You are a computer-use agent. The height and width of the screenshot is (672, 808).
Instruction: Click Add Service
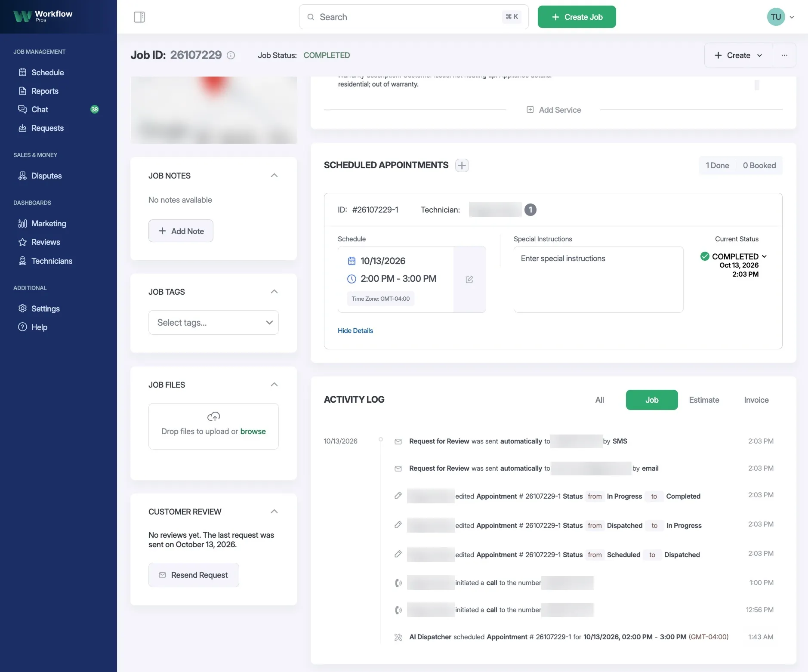pos(554,110)
